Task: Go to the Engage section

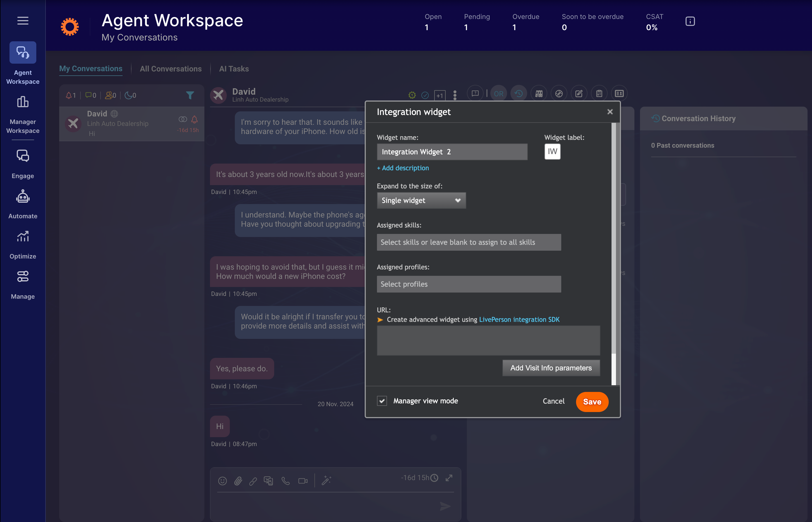Action: 23,164
